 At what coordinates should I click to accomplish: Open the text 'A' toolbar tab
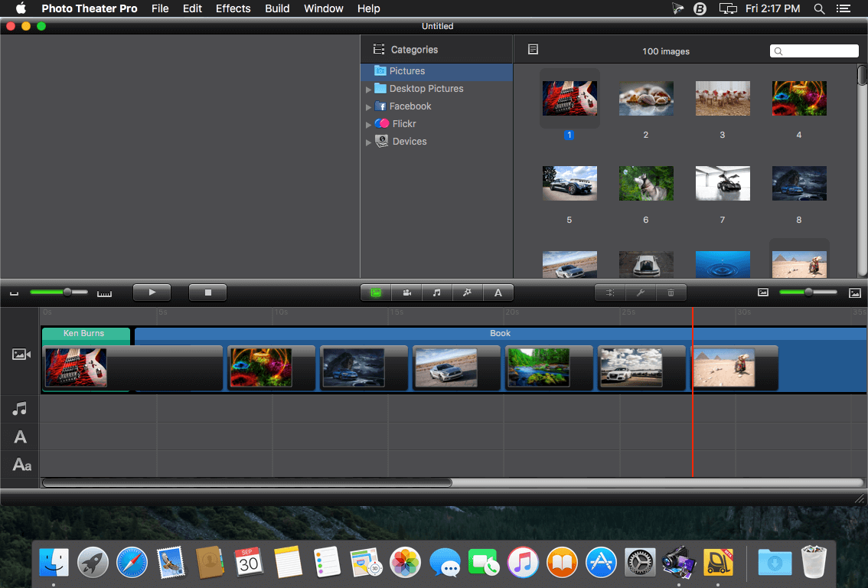tap(498, 293)
